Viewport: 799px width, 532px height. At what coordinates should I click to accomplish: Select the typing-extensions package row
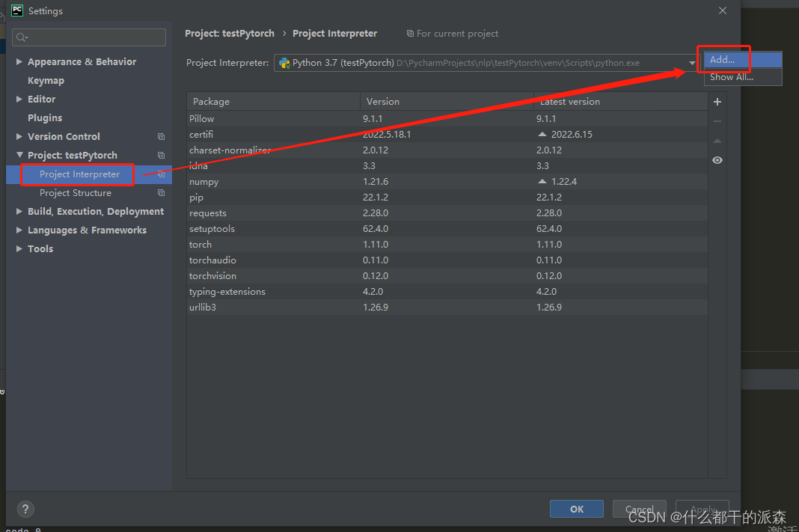point(447,292)
